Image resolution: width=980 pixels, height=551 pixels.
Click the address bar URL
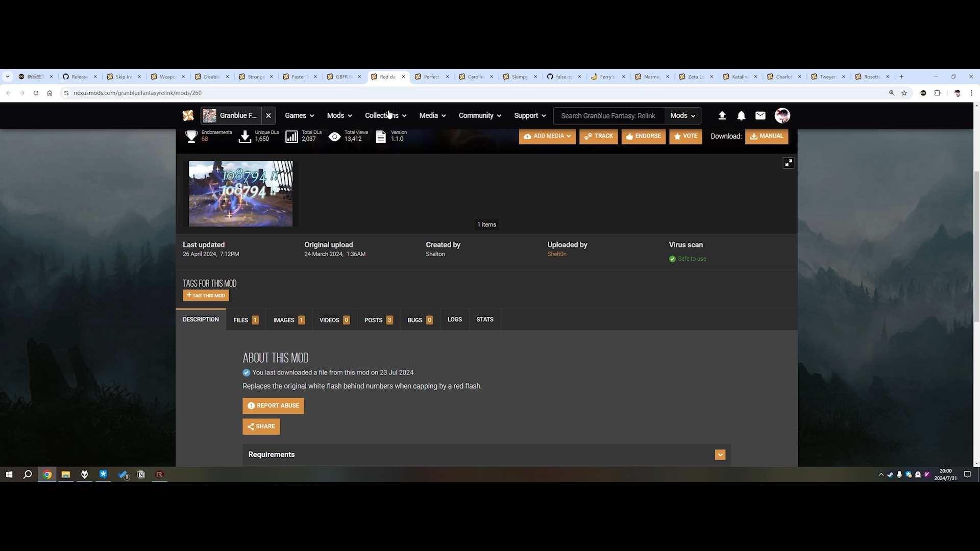pos(138,93)
